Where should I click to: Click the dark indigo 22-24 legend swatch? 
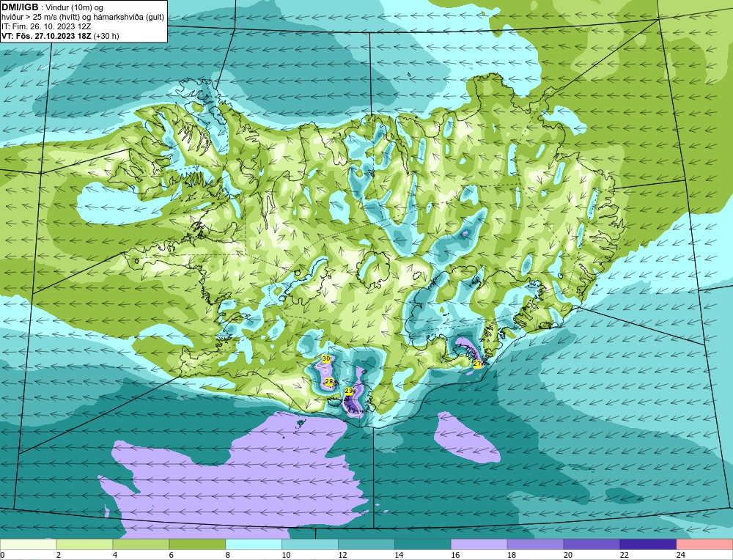(x=648, y=545)
